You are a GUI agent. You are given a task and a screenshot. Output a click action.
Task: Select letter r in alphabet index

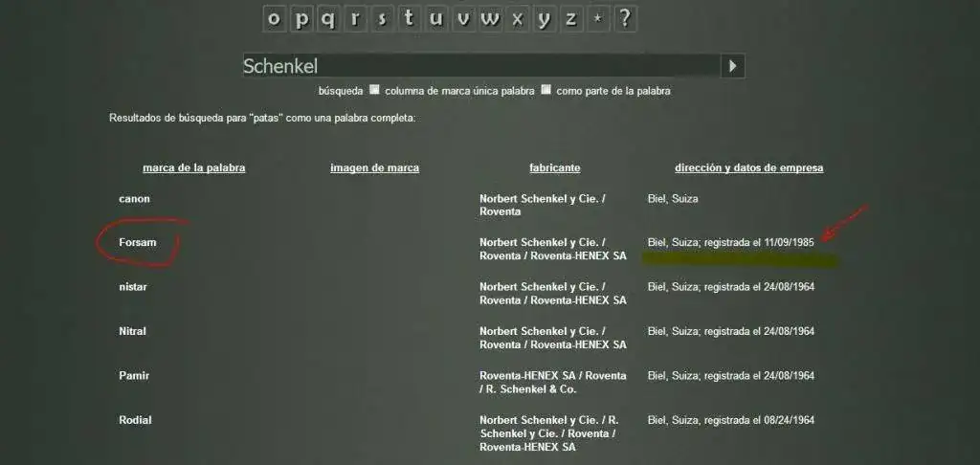pyautogui.click(x=355, y=19)
